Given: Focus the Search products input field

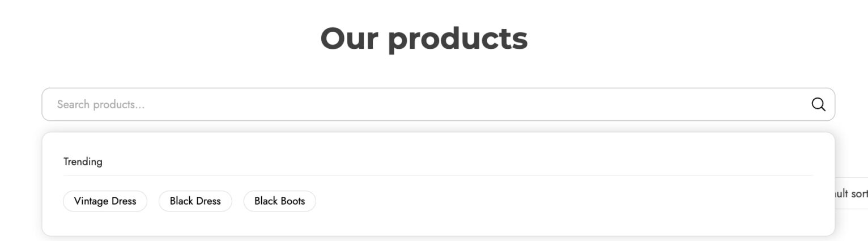Looking at the screenshot, I should (438, 104).
